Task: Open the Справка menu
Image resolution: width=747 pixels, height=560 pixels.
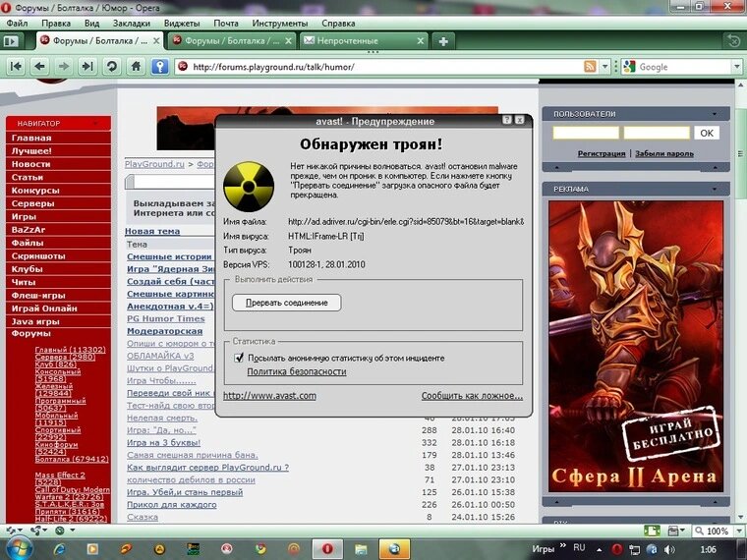Action: pos(338,24)
